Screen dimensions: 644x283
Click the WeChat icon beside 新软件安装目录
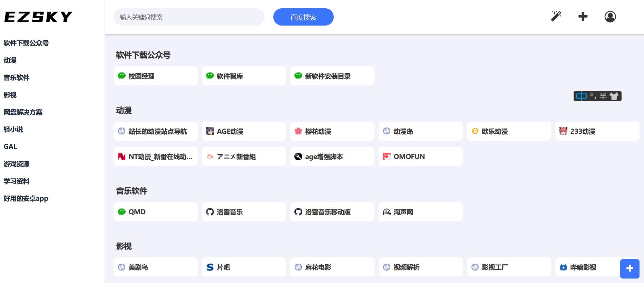[x=298, y=76]
